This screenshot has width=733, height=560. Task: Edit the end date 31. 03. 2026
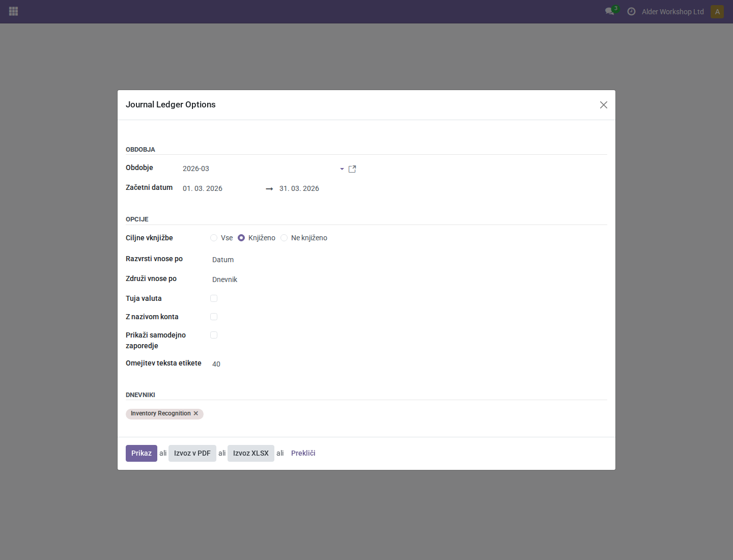[317, 188]
